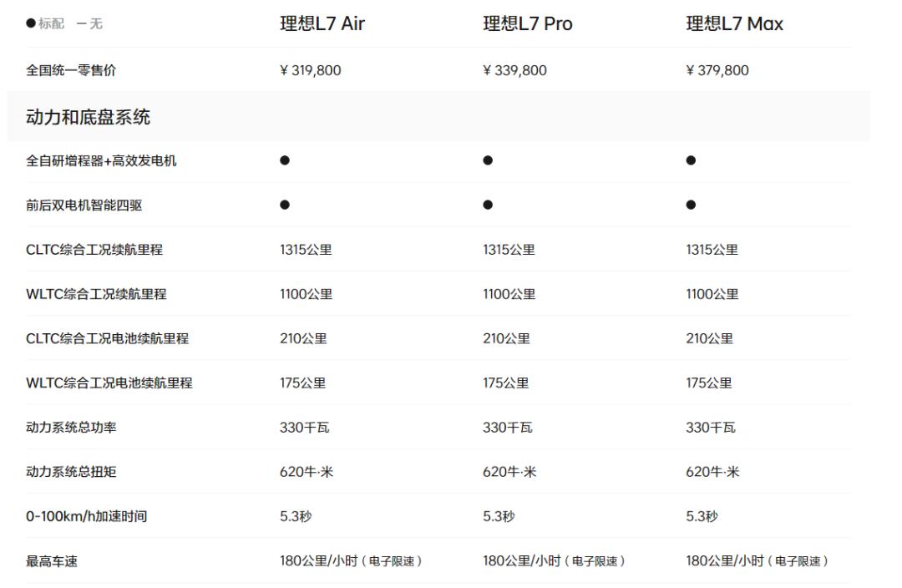Click the 1100公里 value for L7 Air
This screenshot has height=588, width=902.
307,294
